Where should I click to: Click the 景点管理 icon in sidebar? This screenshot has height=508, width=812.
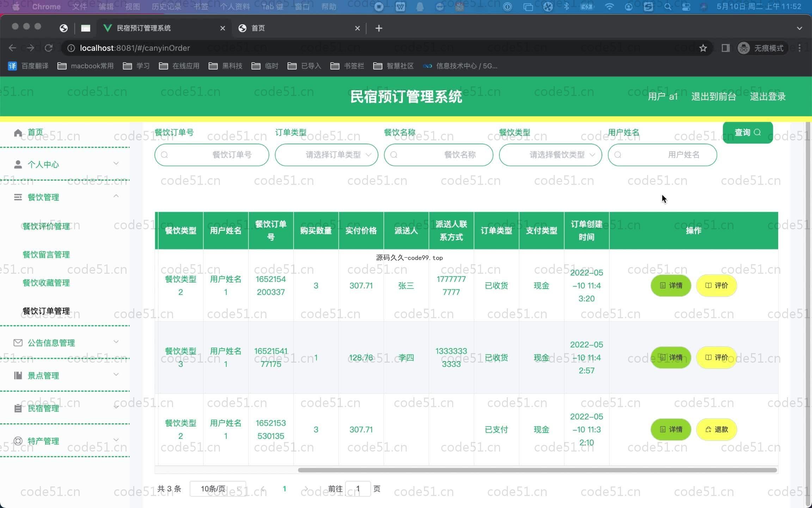click(18, 375)
